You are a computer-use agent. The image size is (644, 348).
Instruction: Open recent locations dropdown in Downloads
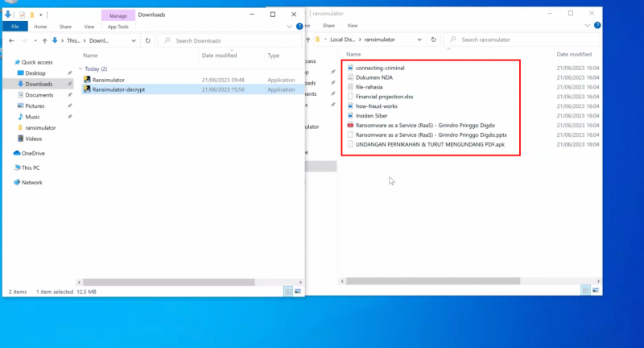click(x=35, y=40)
